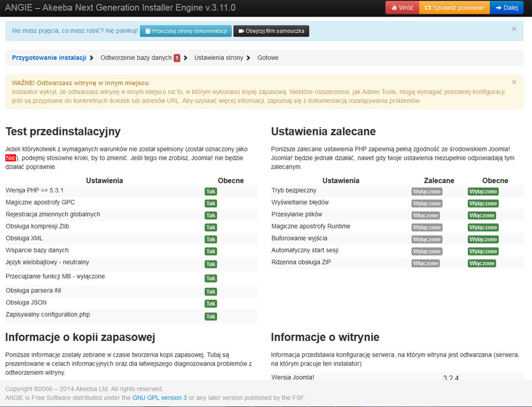Viewport: 532px width, 407px height.
Task: Click Obecne badge for Automatyczny start sesji
Action: coord(483,251)
